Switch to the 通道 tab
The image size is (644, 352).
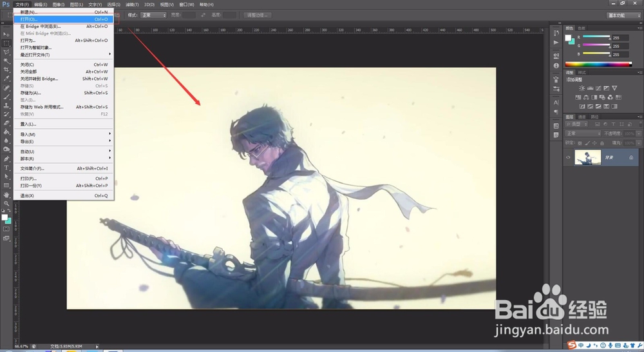coord(582,117)
